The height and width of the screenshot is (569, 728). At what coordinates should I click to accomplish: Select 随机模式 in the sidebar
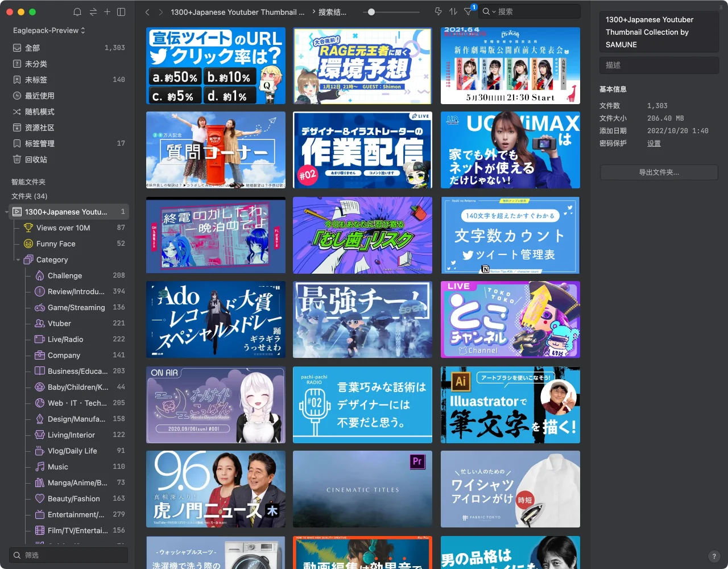[x=39, y=112]
